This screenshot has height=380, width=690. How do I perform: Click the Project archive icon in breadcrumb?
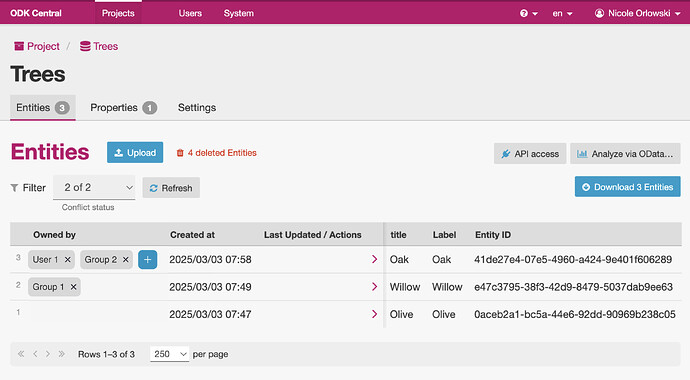pyautogui.click(x=19, y=46)
